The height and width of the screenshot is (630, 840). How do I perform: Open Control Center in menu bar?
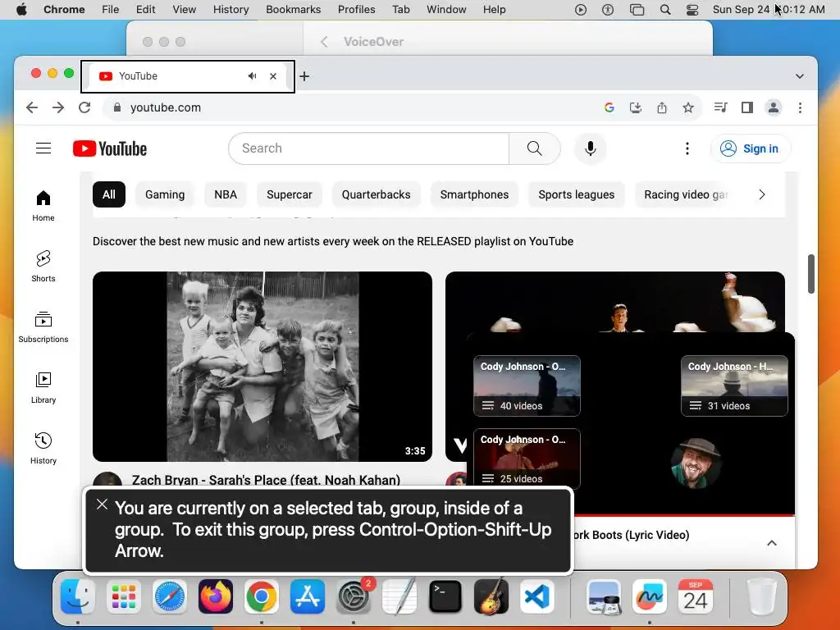click(x=692, y=10)
